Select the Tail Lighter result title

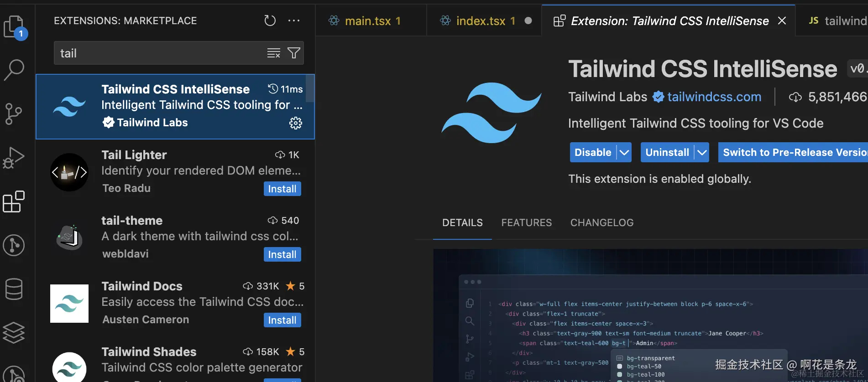coord(134,155)
